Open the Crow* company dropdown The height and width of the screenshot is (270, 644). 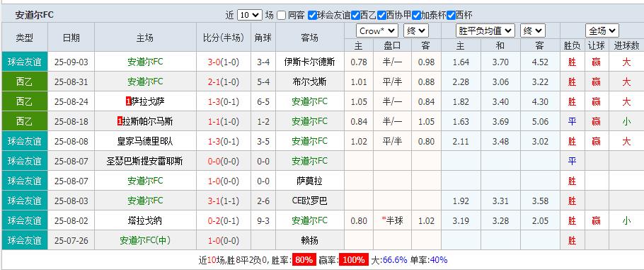(377, 30)
